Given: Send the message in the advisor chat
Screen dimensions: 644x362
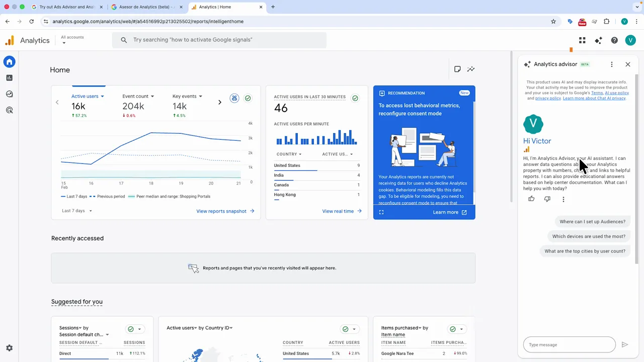Looking at the screenshot, I should pyautogui.click(x=625, y=345).
